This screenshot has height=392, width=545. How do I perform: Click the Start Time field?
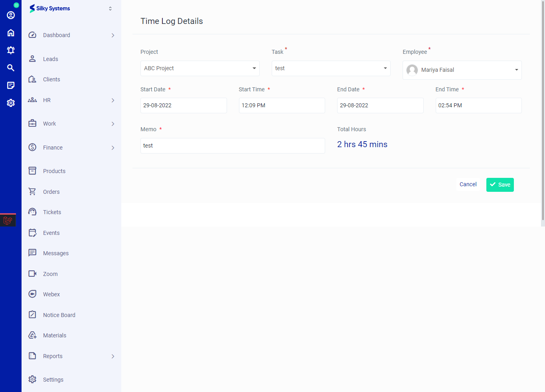[282, 106]
